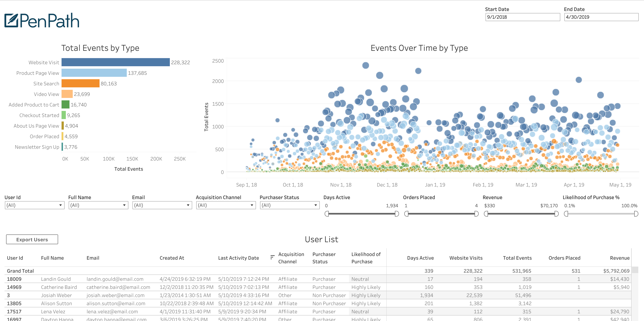
Task: Click the Total Events by Type title
Action: (x=100, y=48)
